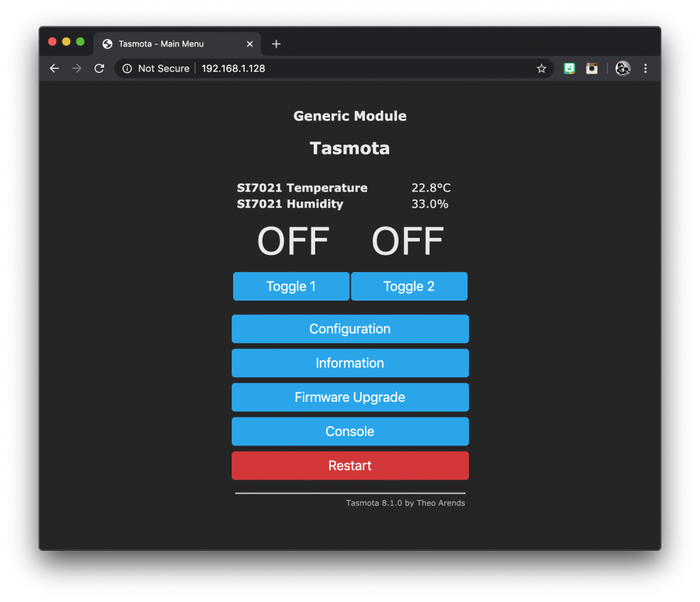The width and height of the screenshot is (700, 602).
Task: Reload the Tasmota page
Action: 99,68
